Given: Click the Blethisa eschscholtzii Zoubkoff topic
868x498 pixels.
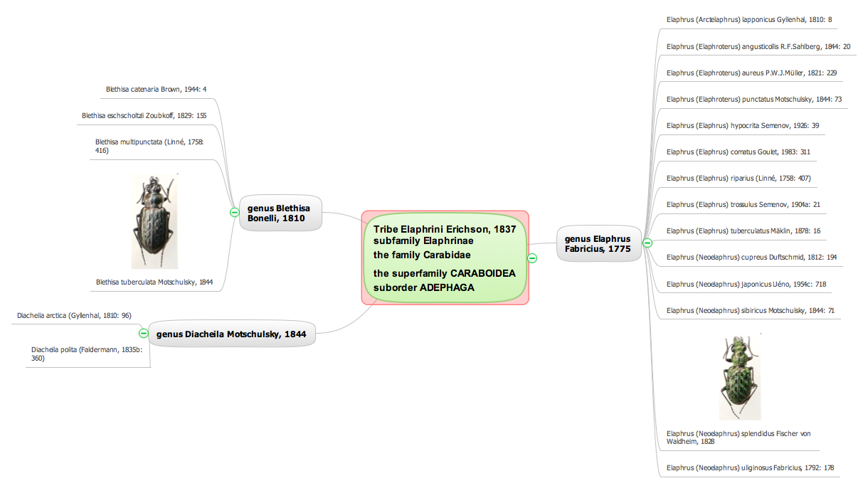Looking at the screenshot, I should (144, 115).
